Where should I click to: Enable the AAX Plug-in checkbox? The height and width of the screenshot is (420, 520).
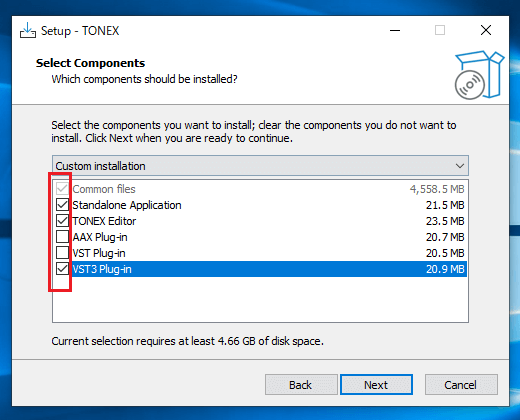[62, 237]
